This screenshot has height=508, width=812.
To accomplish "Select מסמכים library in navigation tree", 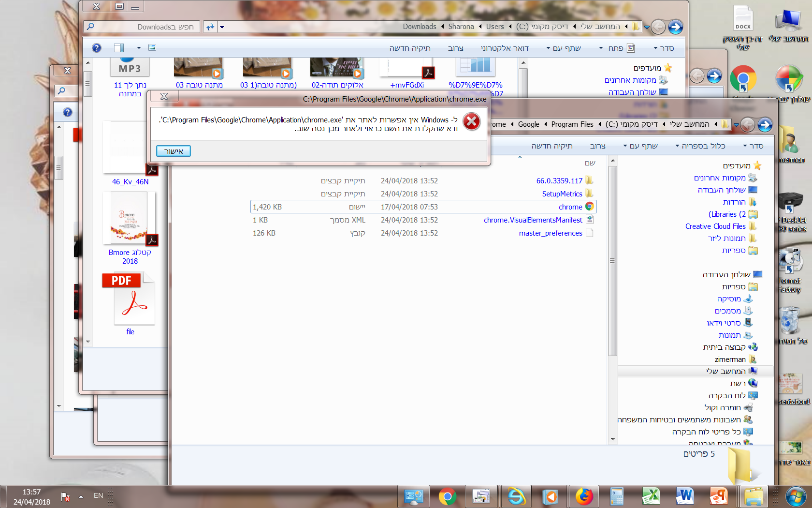I will coord(733,311).
